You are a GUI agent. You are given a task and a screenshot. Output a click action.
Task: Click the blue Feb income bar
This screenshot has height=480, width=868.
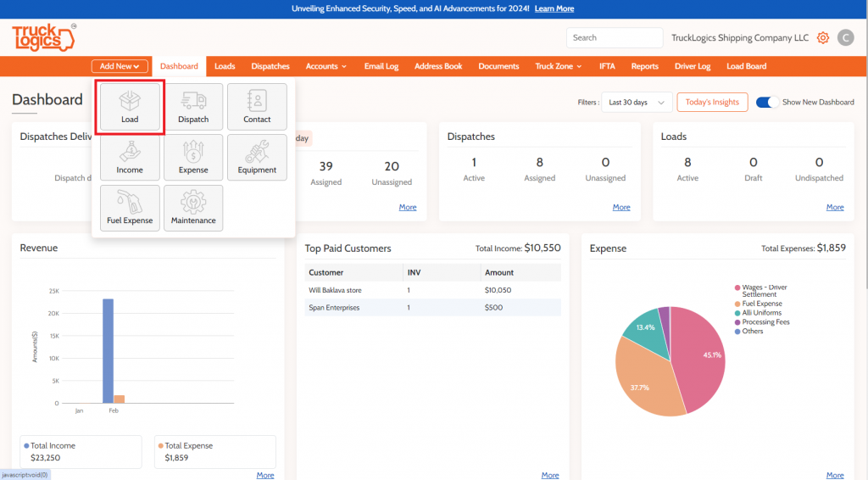click(x=108, y=351)
